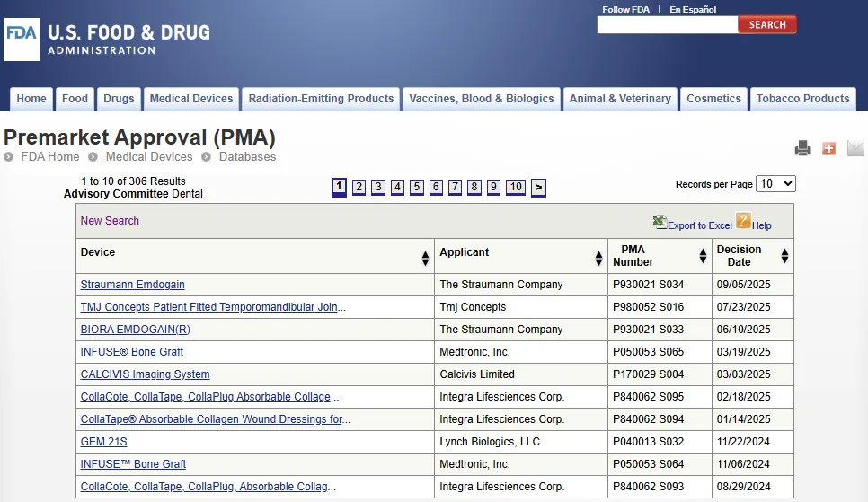Open Records per Page dropdown

coord(775,184)
